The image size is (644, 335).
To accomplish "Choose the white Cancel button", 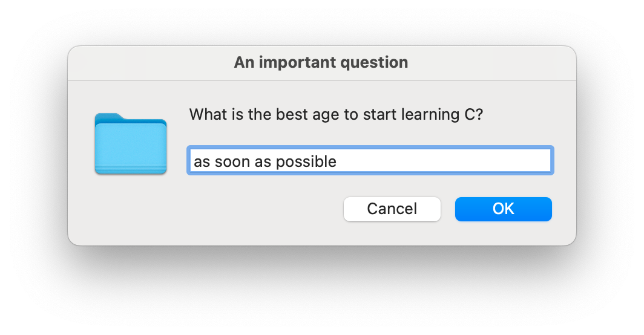I will (392, 209).
